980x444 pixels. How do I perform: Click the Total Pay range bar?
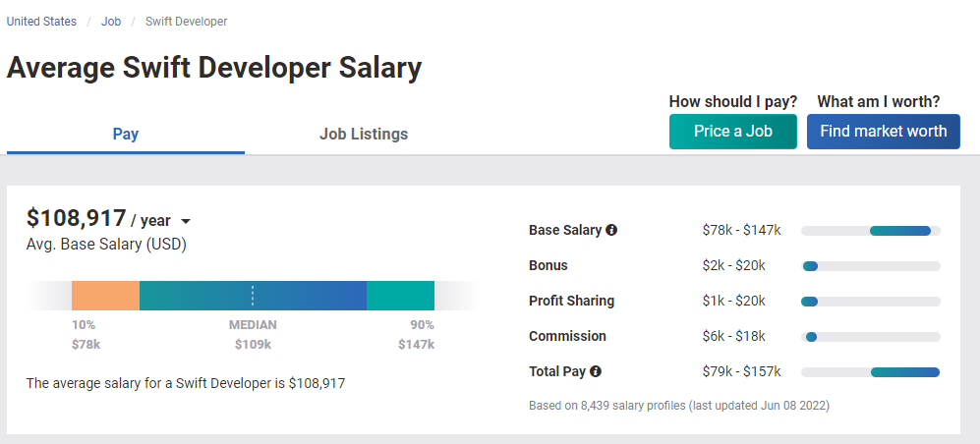871,372
